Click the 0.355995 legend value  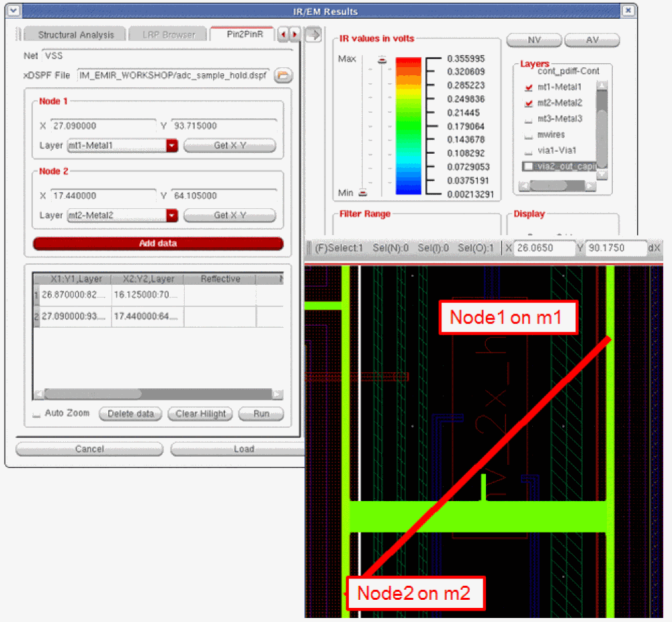466,58
